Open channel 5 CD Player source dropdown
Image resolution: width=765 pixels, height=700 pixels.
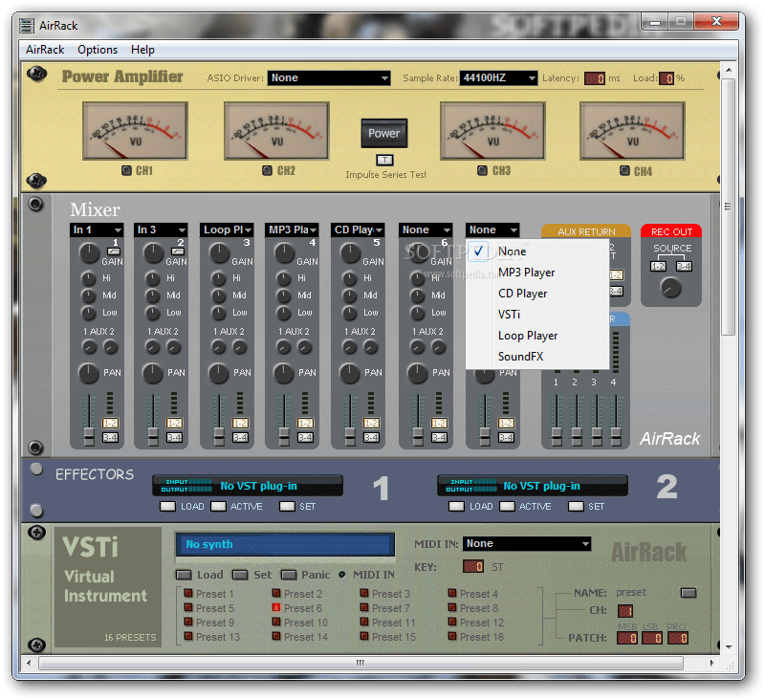pos(358,230)
